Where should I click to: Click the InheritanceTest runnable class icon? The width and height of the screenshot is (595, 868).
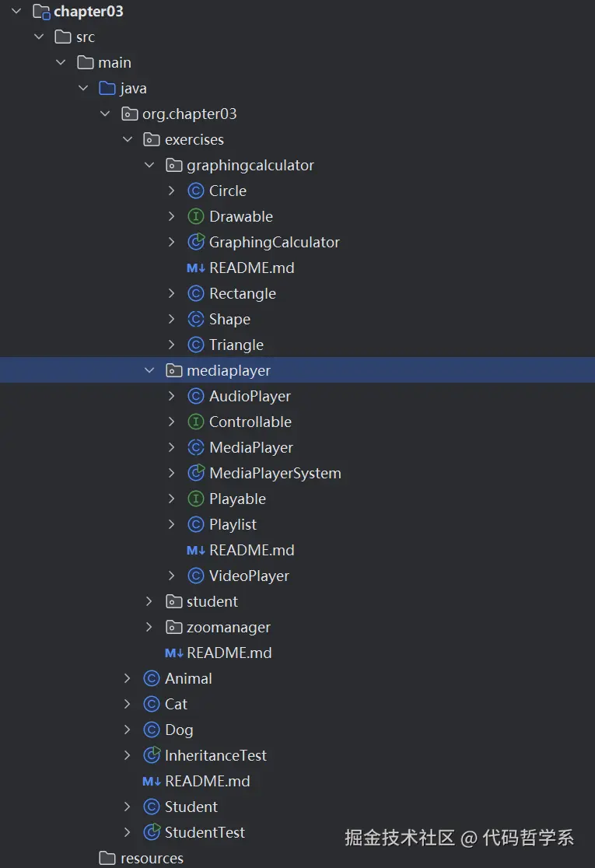(x=151, y=756)
